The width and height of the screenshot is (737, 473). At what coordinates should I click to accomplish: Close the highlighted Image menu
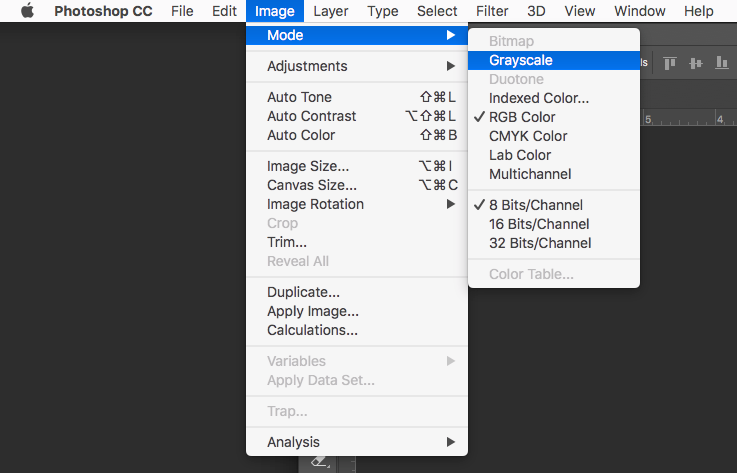pyautogui.click(x=275, y=11)
